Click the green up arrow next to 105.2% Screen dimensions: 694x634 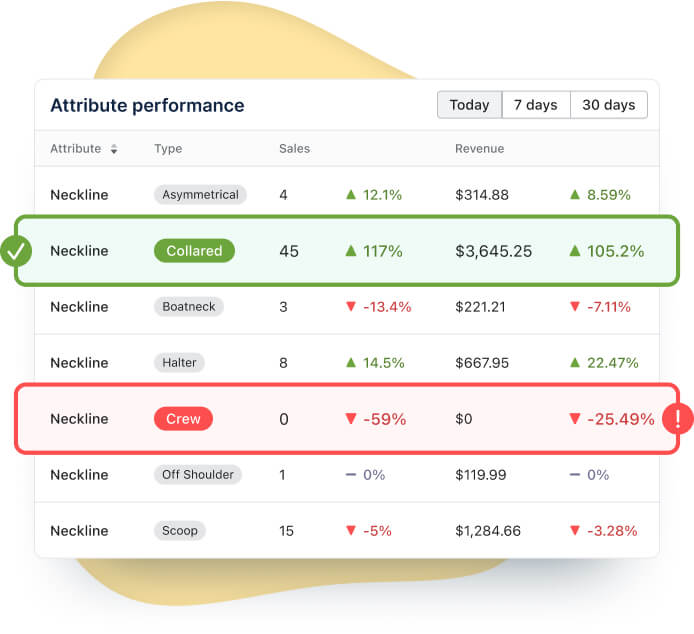click(x=575, y=251)
